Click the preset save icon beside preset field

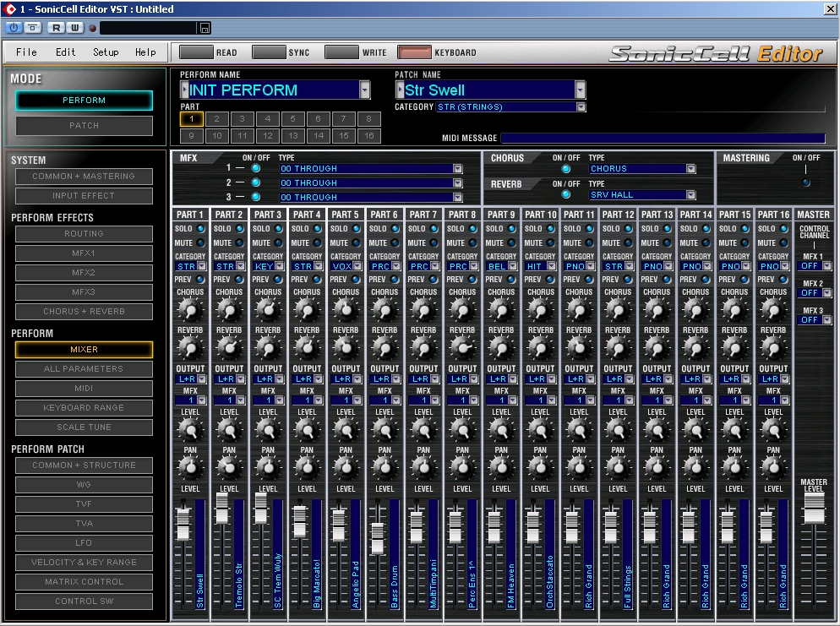tap(205, 28)
